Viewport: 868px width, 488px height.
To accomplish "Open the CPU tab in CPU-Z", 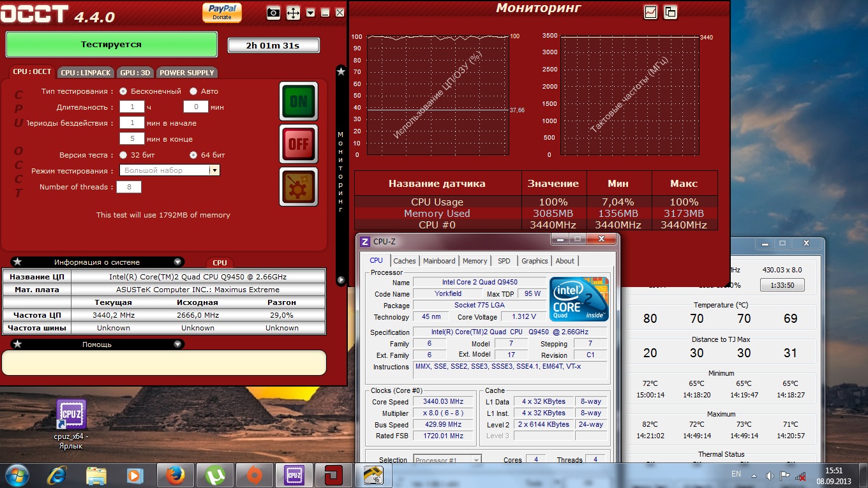I will tap(377, 260).
